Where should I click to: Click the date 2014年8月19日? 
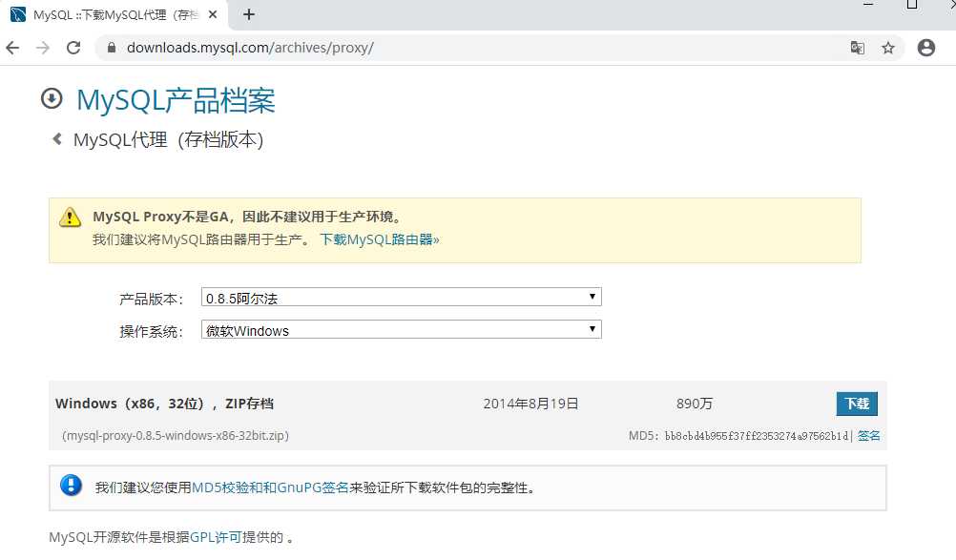click(531, 404)
